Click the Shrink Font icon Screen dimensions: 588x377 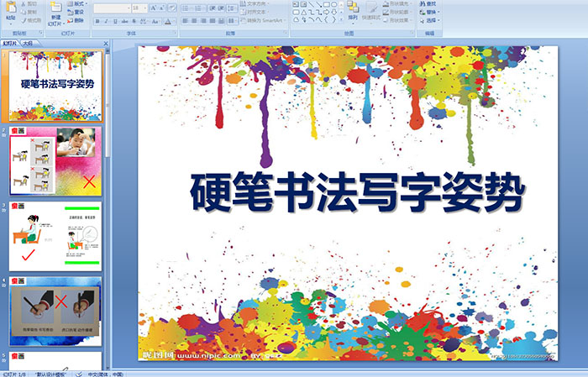click(162, 8)
